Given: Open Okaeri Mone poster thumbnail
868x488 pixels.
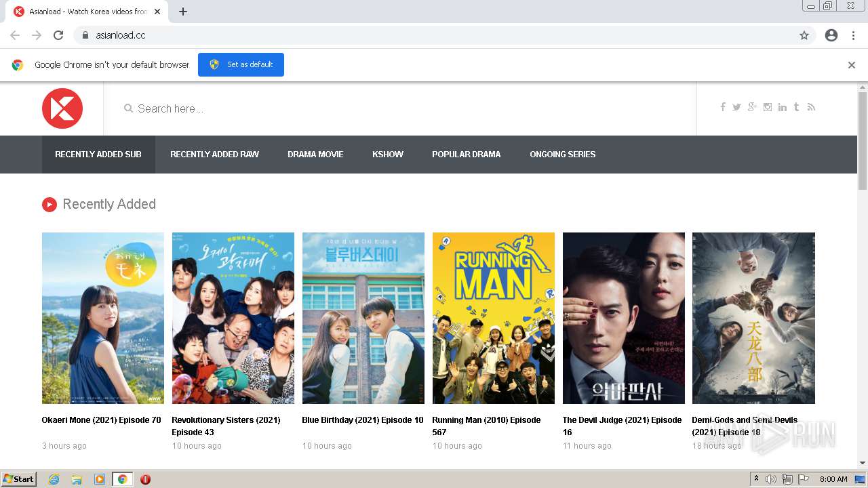Looking at the screenshot, I should (x=103, y=319).
